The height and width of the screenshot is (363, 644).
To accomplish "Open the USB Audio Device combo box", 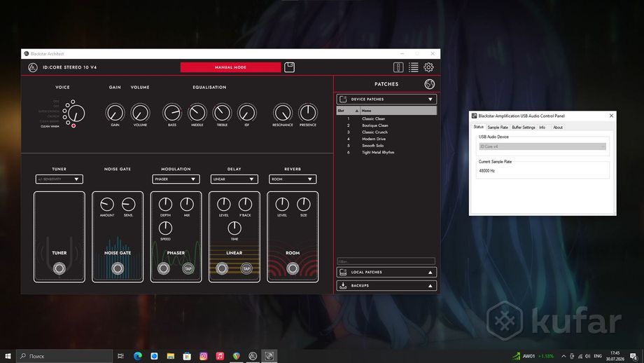I will tap(542, 146).
